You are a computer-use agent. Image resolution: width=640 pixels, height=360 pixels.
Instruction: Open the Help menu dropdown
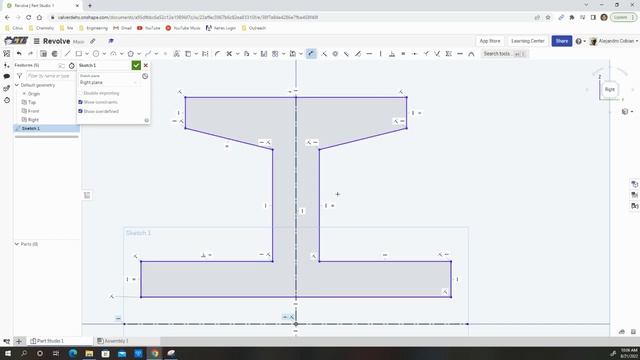coord(580,41)
